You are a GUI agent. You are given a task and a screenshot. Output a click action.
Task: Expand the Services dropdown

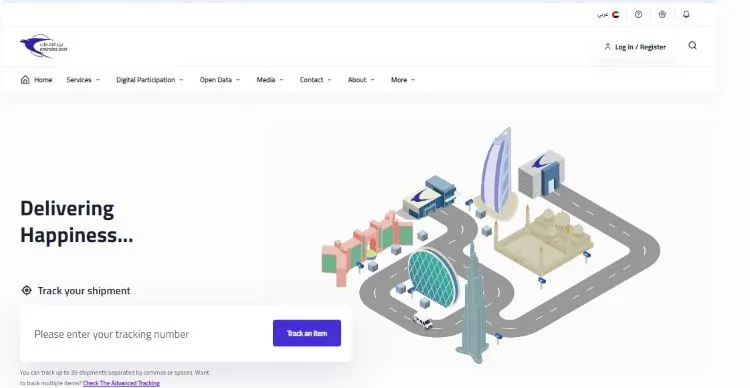(83, 80)
